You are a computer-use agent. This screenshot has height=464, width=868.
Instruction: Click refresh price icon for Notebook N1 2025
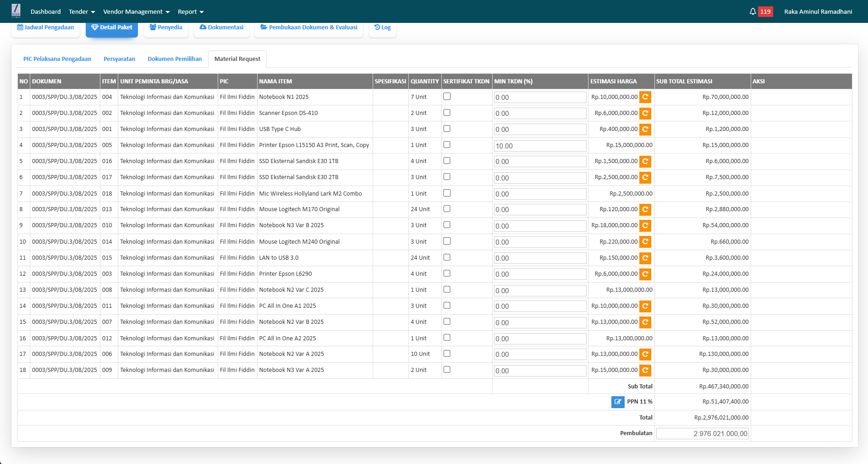click(x=645, y=97)
